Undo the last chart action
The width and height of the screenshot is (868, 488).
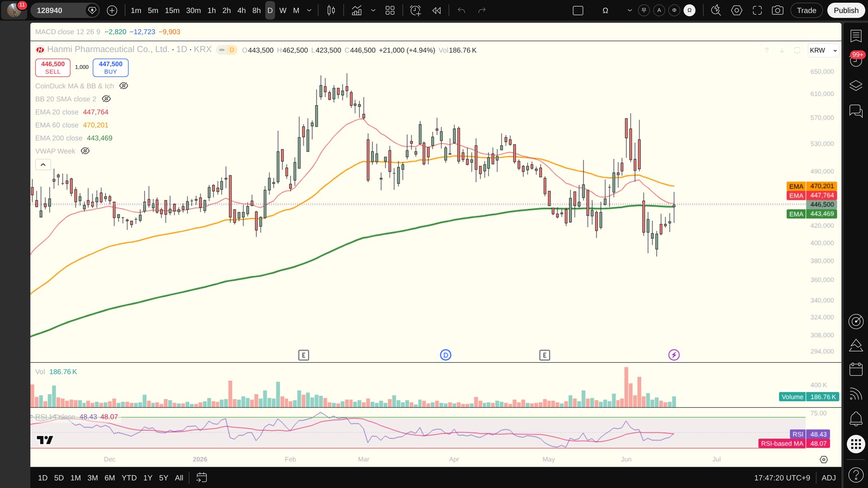[462, 10]
